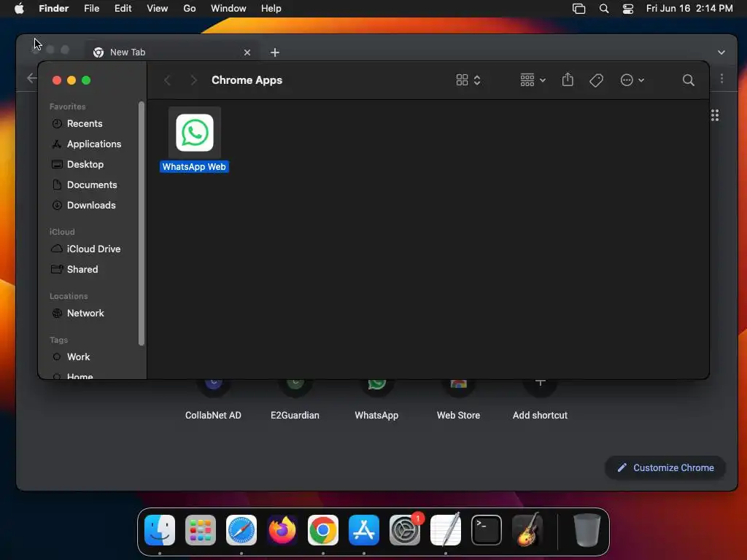The image size is (747, 560).
Task: Open Control Center in the menu bar
Action: coord(628,9)
